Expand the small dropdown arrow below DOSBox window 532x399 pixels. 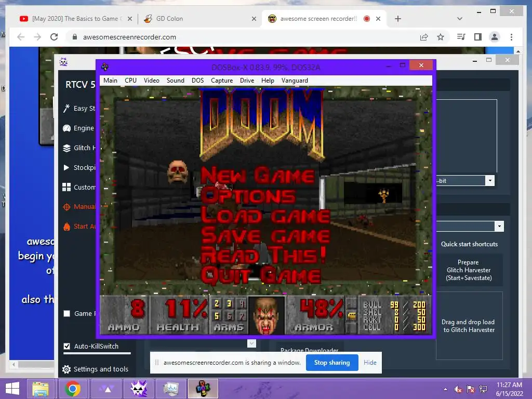[x=251, y=343]
